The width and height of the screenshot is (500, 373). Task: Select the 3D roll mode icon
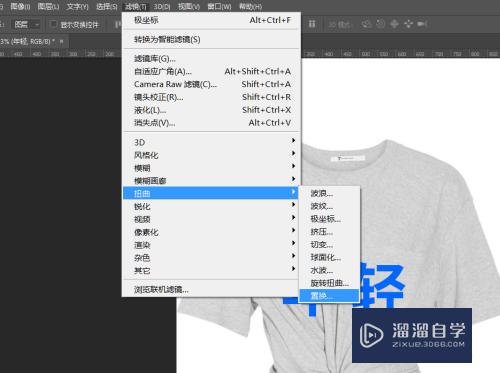click(x=381, y=24)
